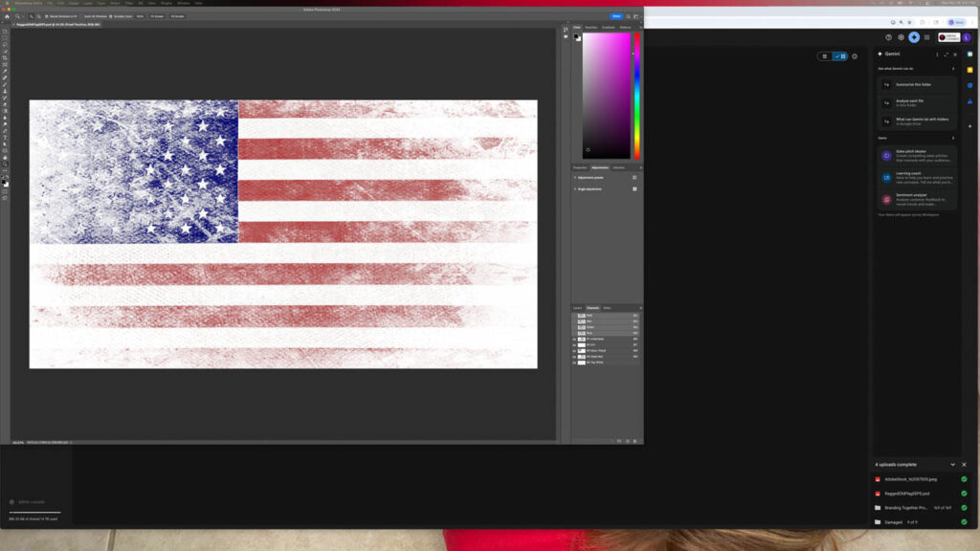This screenshot has height=551, width=980.
Task: Toggle visibility of the #4 alpha channel
Action: [x=574, y=356]
